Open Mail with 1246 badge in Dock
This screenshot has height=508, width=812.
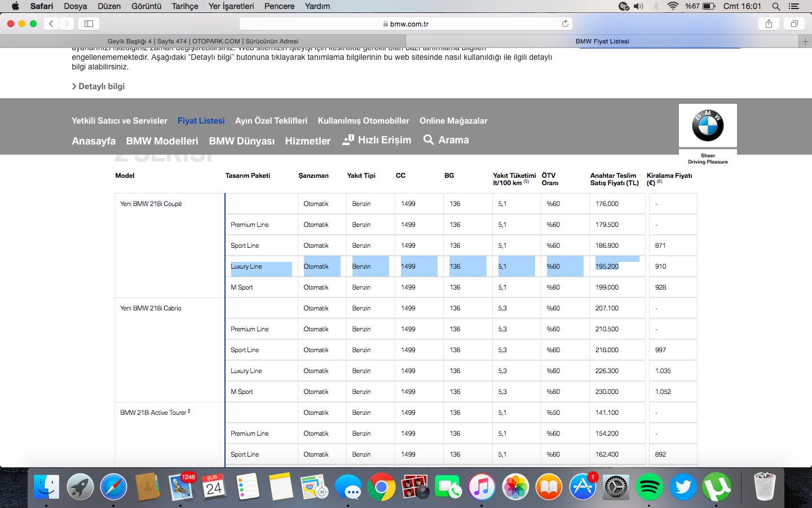pyautogui.click(x=181, y=487)
